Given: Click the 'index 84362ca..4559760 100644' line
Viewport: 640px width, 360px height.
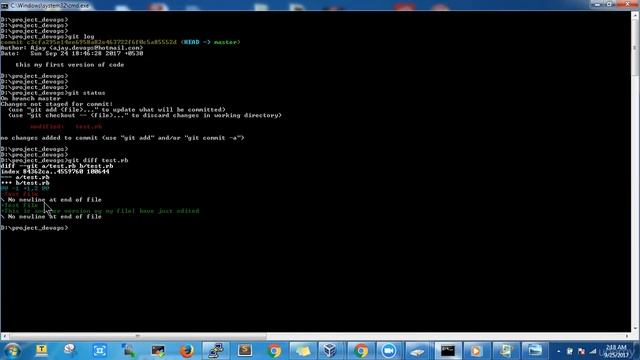Looking at the screenshot, I should (x=55, y=172).
